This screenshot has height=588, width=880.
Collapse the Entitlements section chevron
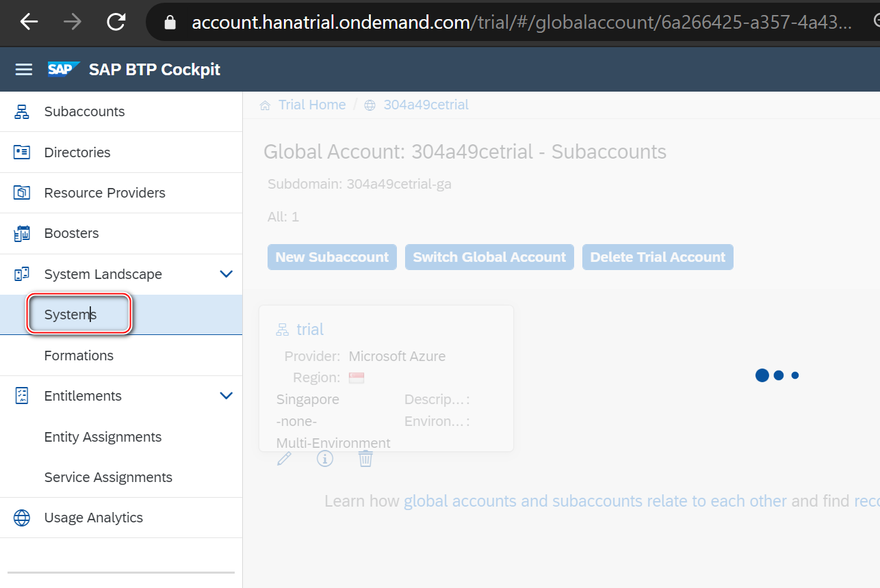(x=226, y=396)
